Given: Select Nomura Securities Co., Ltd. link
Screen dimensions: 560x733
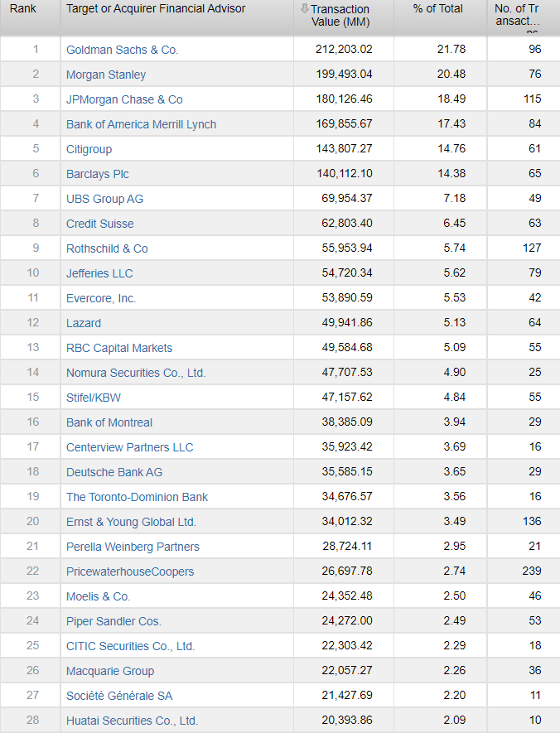Looking at the screenshot, I should pyautogui.click(x=136, y=373).
